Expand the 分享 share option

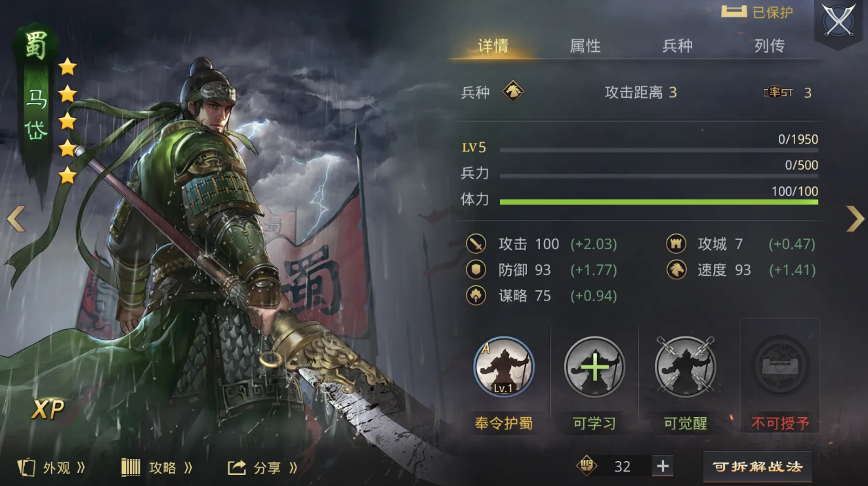(262, 468)
